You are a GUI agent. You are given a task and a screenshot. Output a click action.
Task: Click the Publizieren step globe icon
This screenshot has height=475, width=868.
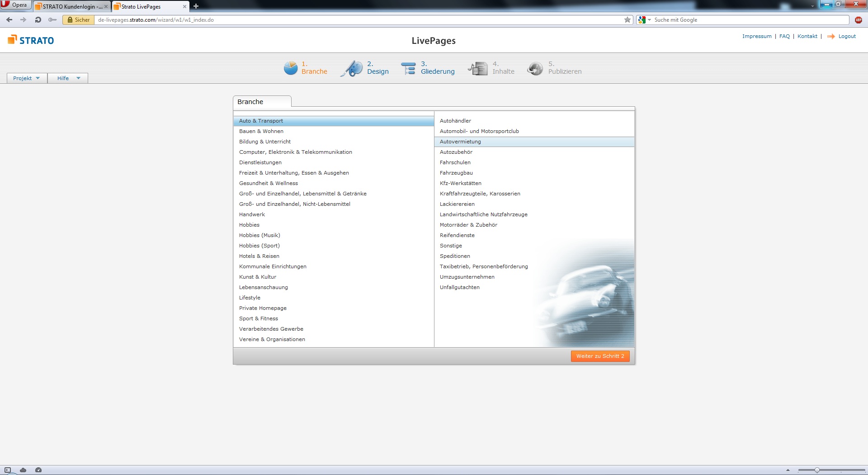coord(535,68)
